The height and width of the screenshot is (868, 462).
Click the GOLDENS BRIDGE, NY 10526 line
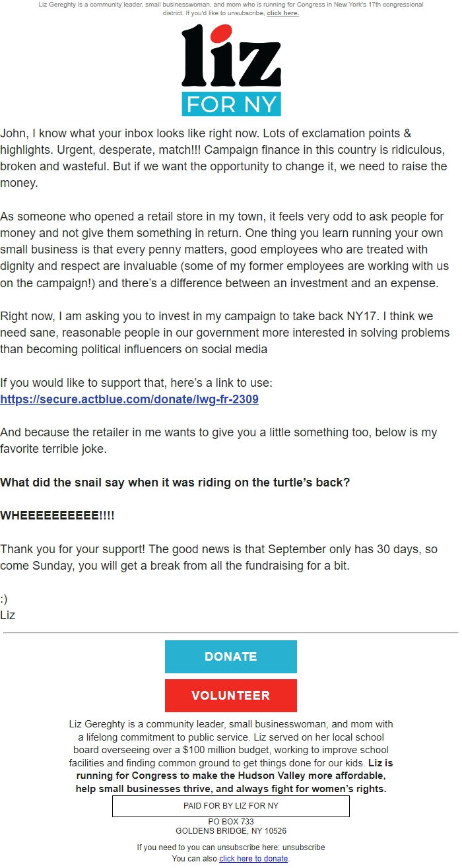(x=230, y=830)
